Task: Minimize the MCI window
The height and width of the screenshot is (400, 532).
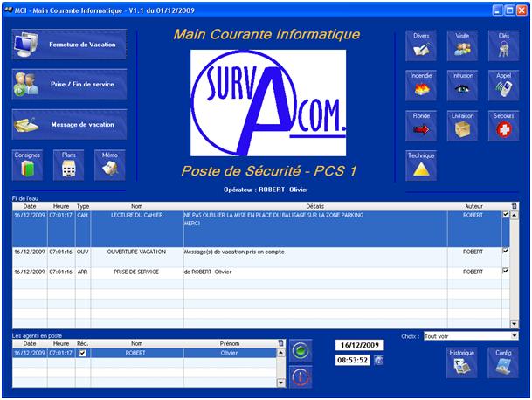Action: [x=497, y=10]
